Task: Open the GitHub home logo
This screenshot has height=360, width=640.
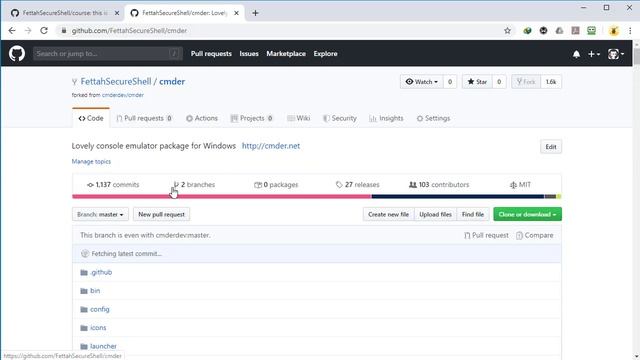Action: tap(17, 53)
